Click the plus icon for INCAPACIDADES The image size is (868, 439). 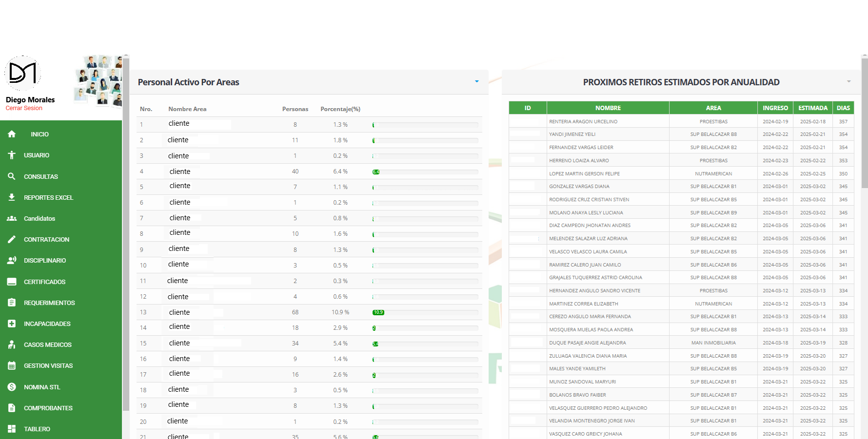coord(12,324)
